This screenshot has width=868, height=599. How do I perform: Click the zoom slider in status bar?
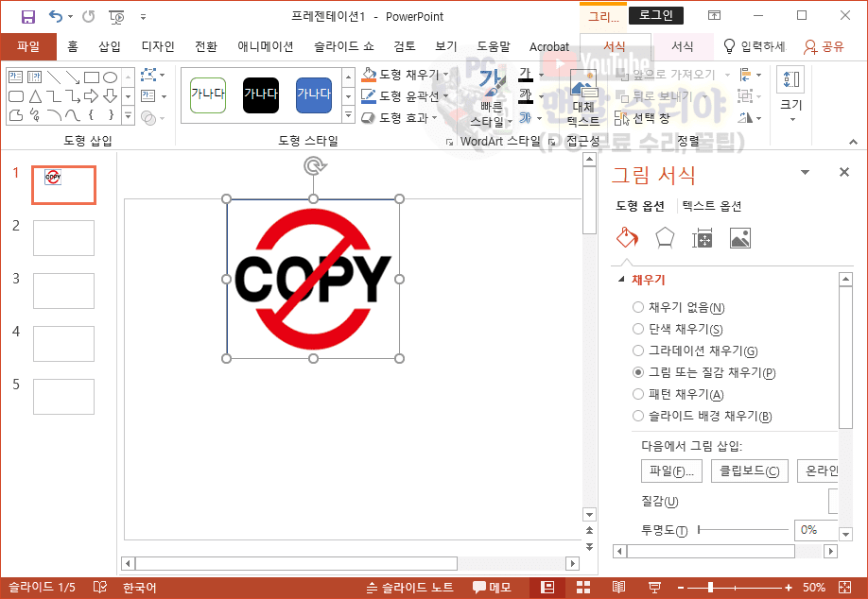point(735,588)
